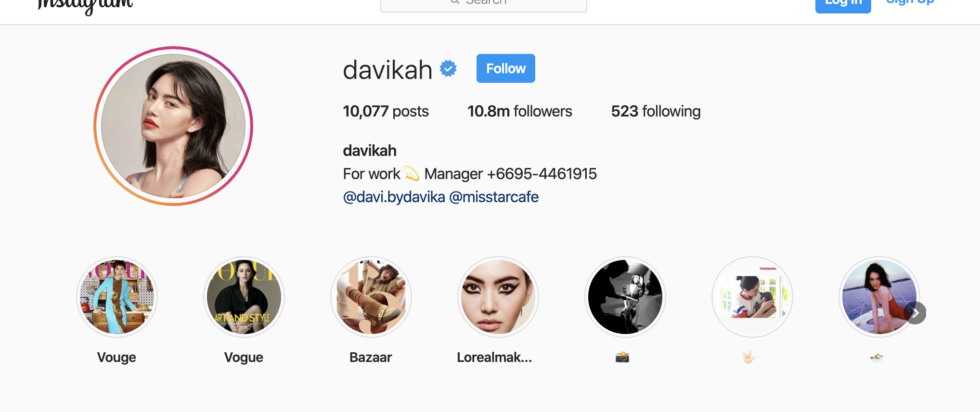The height and width of the screenshot is (412, 980).
Task: View davikah's profile picture story
Action: [x=173, y=126]
